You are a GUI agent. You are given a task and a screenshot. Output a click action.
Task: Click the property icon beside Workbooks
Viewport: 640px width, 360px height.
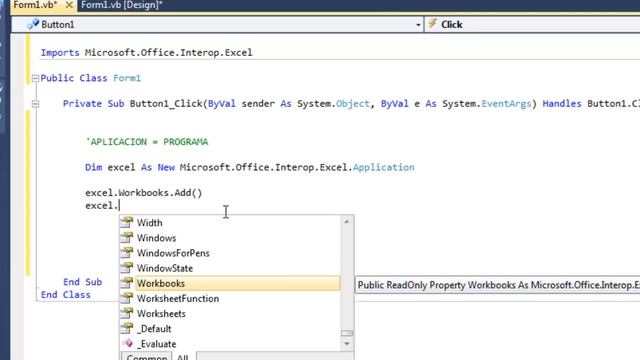click(127, 282)
